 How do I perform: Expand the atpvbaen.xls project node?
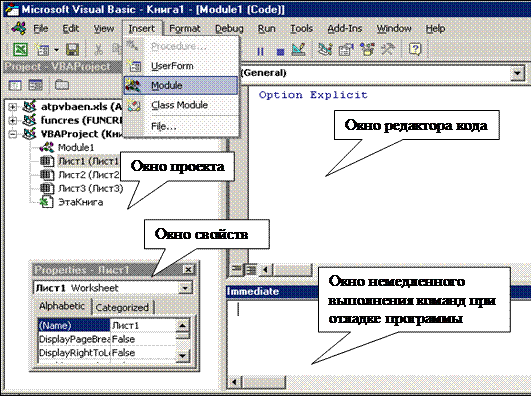(x=13, y=107)
